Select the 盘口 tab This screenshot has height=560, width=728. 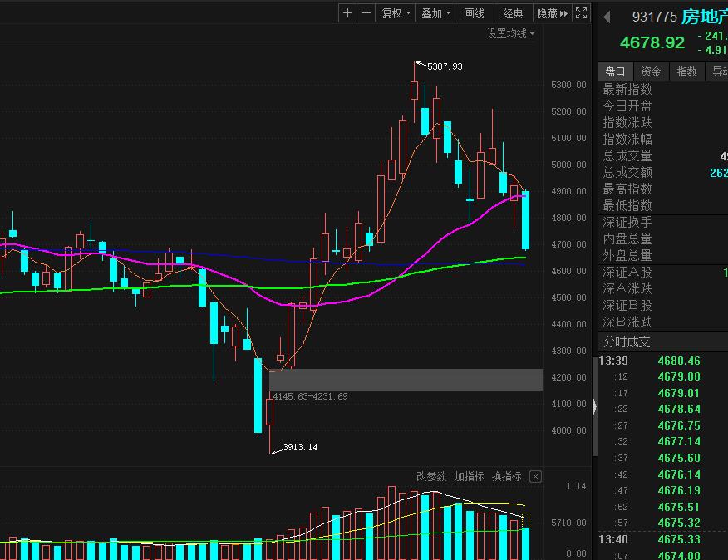point(615,71)
